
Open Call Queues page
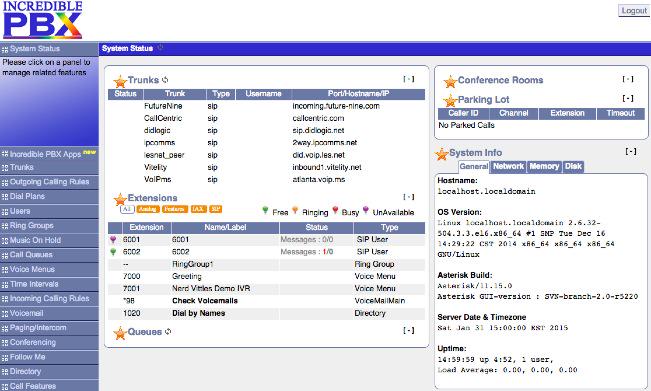point(49,255)
